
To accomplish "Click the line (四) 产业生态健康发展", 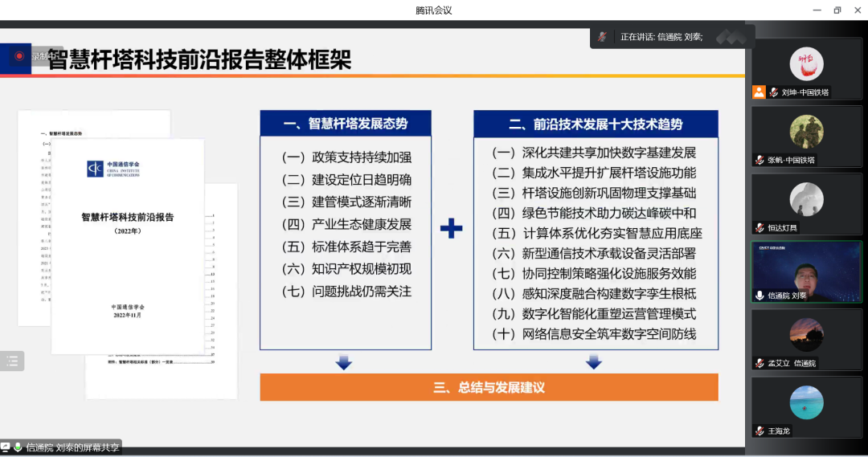I will coord(346,224).
